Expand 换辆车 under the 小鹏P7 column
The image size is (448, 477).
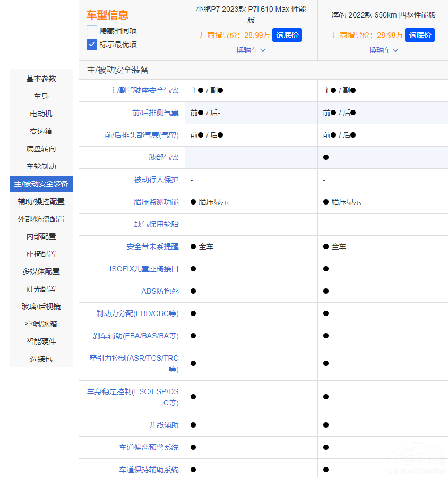(250, 50)
